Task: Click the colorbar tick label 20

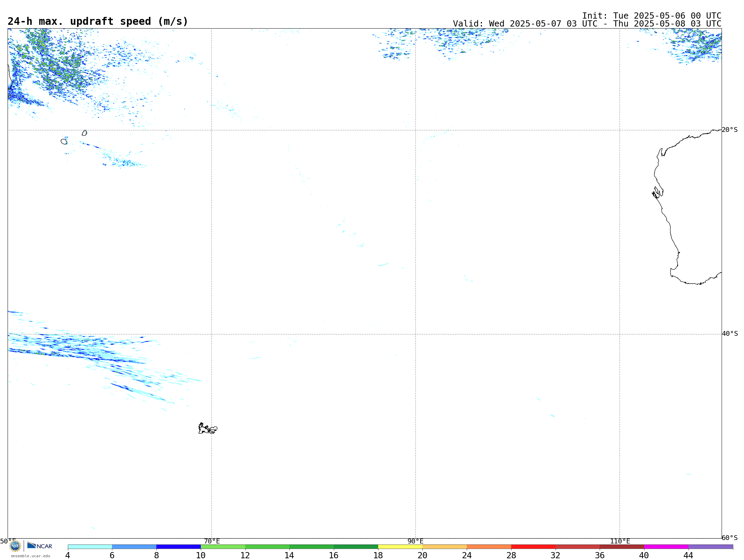Action: 422,556
